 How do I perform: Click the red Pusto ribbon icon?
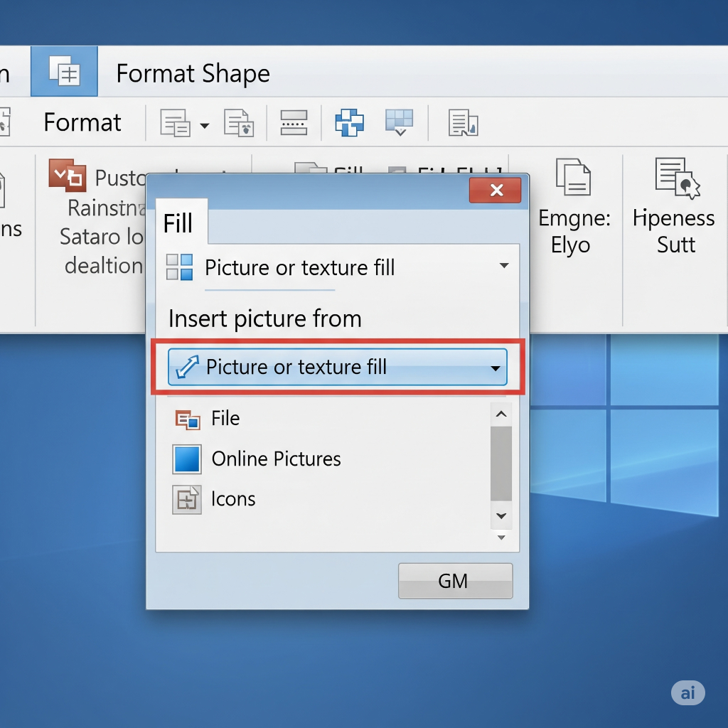coord(67,175)
